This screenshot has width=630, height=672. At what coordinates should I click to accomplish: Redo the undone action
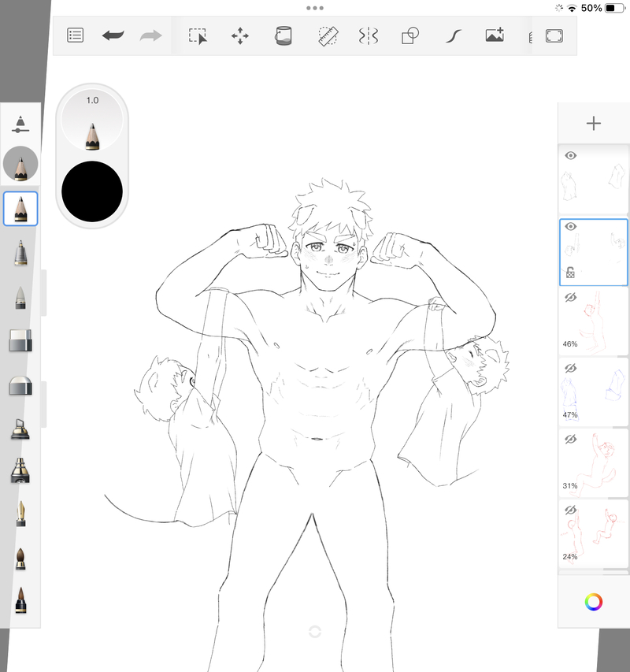pyautogui.click(x=150, y=35)
